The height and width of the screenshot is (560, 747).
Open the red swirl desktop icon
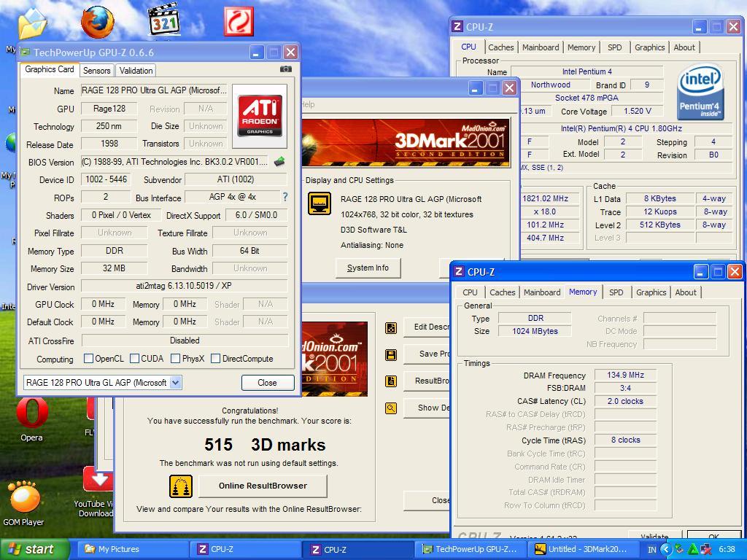[239, 21]
